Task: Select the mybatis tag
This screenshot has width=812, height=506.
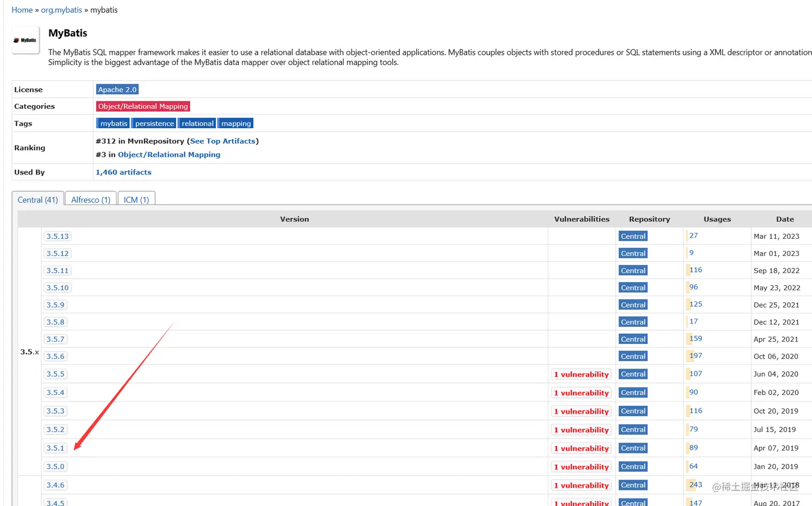Action: (114, 123)
